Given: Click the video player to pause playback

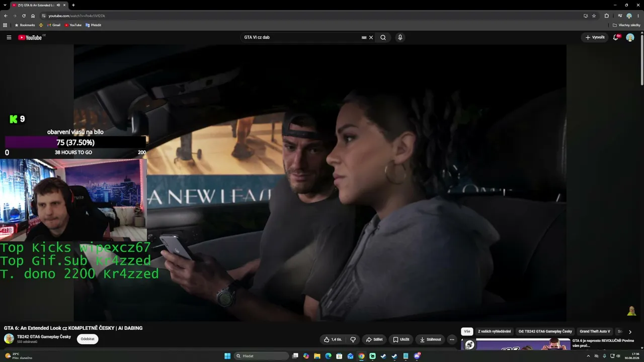Looking at the screenshot, I should pos(320,183).
